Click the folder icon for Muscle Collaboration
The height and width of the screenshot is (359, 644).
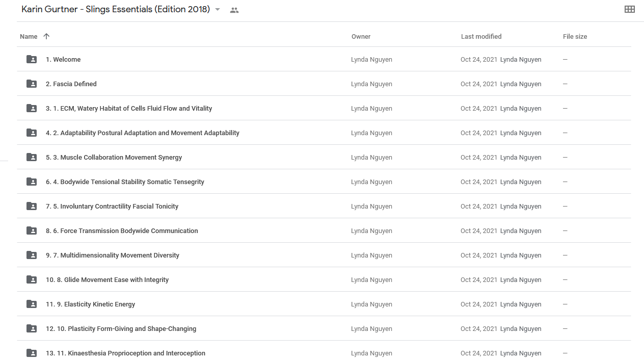(x=32, y=157)
